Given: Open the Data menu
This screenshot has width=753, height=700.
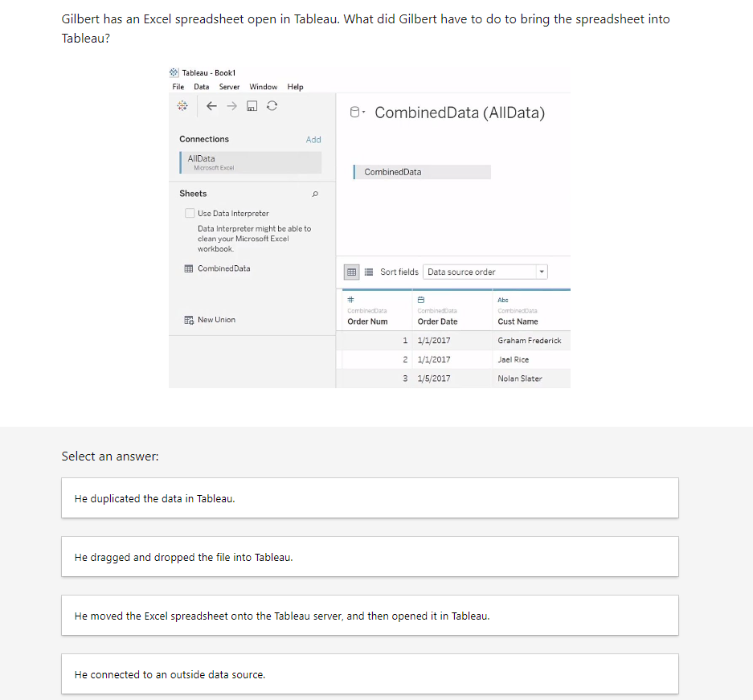Looking at the screenshot, I should pos(201,87).
